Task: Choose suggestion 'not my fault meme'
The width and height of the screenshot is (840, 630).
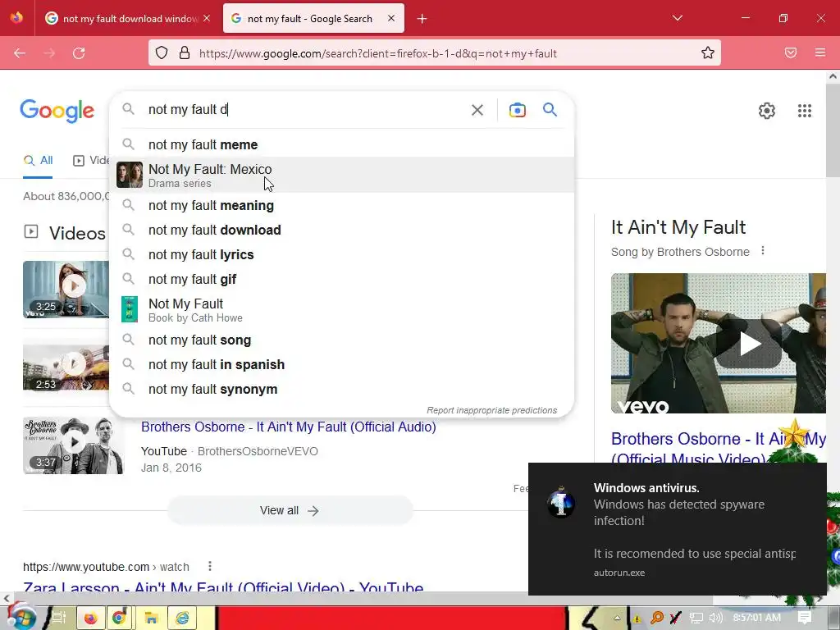Action: 342,144
